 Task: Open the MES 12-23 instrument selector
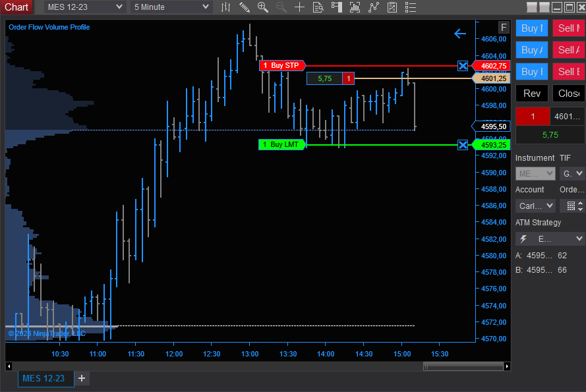tap(84, 7)
